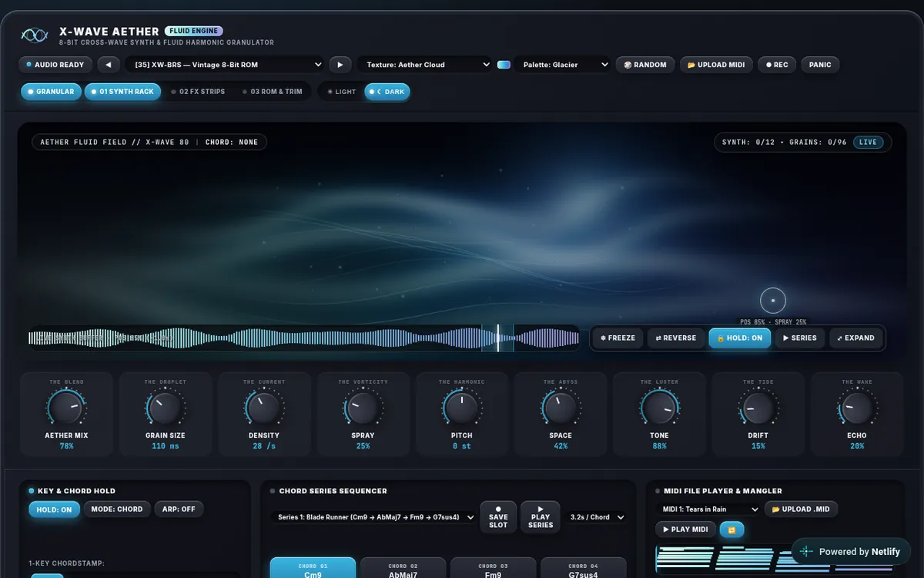Image resolution: width=924 pixels, height=578 pixels.
Task: Toggle the HOLD: ON lock button in fluid field
Action: coord(740,338)
